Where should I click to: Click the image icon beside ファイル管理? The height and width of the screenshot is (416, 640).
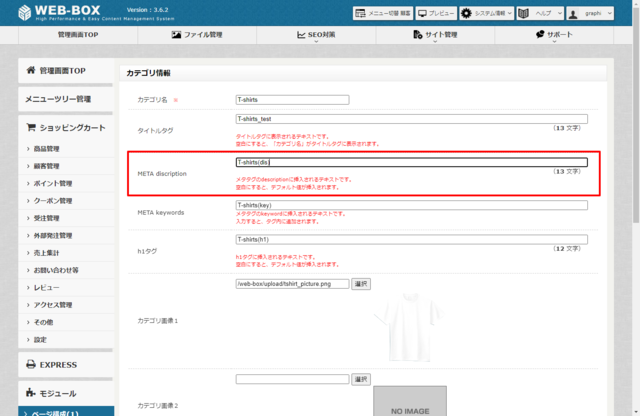[x=176, y=35]
